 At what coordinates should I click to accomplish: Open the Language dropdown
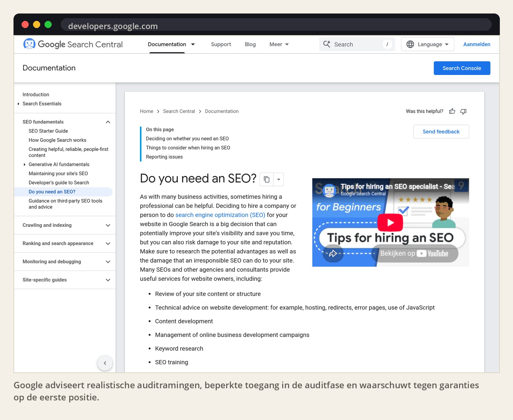point(428,44)
